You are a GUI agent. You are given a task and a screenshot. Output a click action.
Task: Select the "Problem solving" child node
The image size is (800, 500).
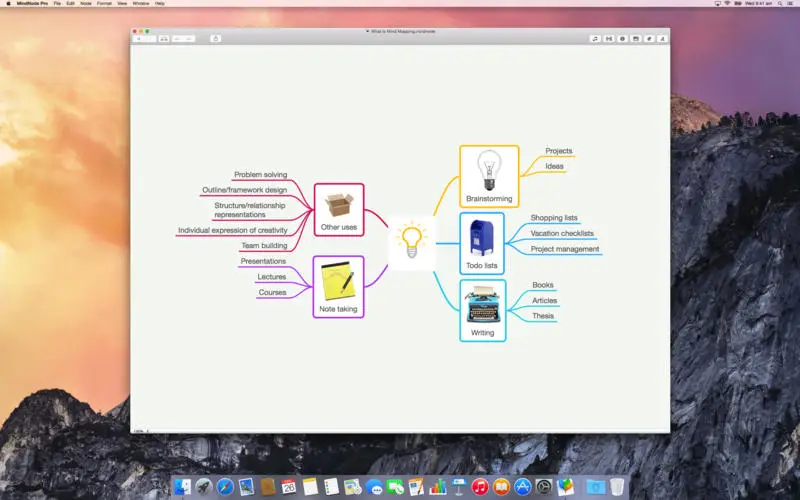point(261,174)
